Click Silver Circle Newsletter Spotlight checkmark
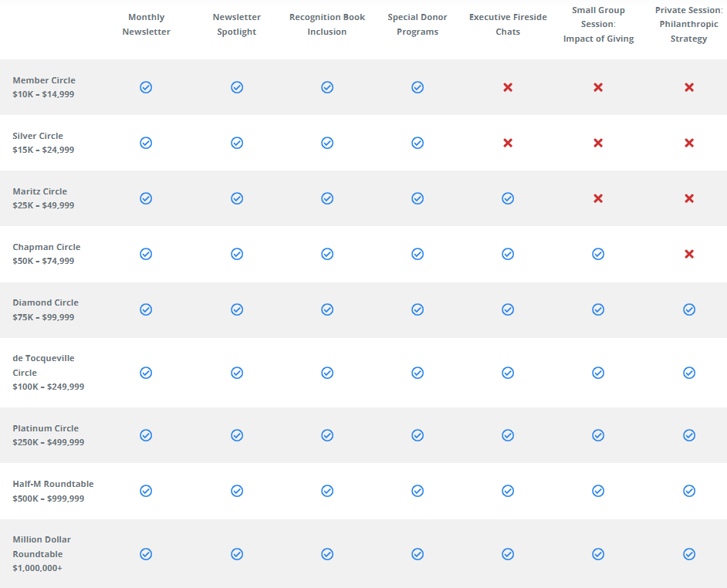Screen dimensions: 727x588 coord(237,143)
